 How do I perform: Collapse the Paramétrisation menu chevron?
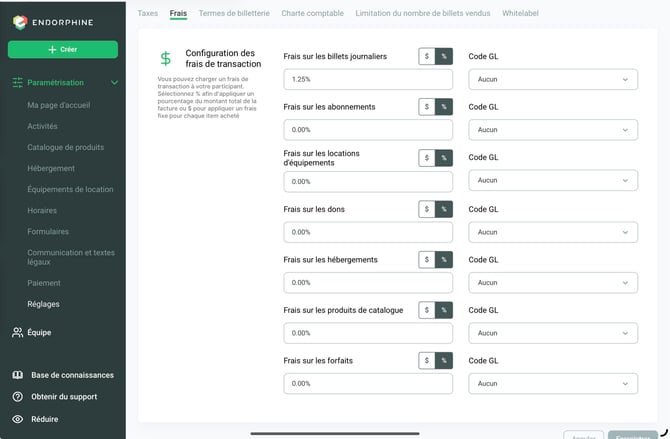tap(115, 82)
